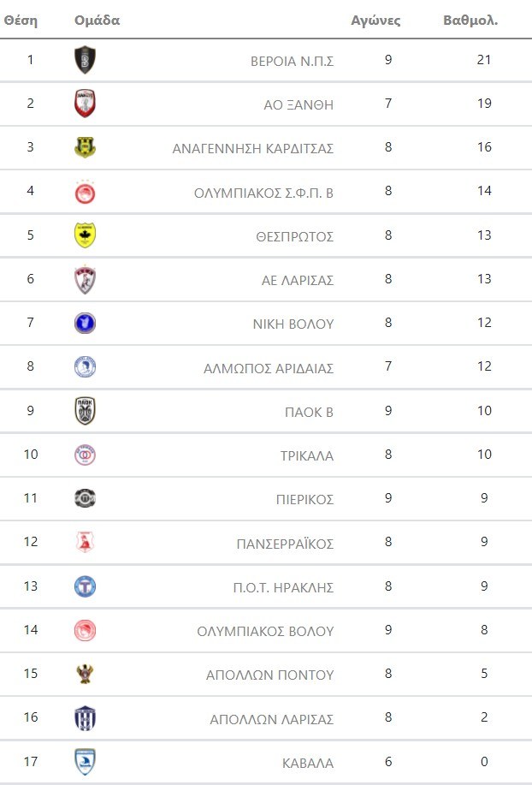Click the ΟΛΥΜΠΙΑΚΟΣ Σ.Φ.Π. Β logo
The image size is (532, 785).
tap(85, 192)
